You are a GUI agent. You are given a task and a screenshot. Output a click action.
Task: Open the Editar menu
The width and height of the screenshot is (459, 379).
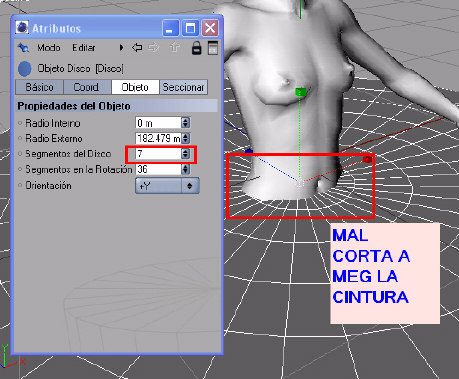click(x=84, y=48)
